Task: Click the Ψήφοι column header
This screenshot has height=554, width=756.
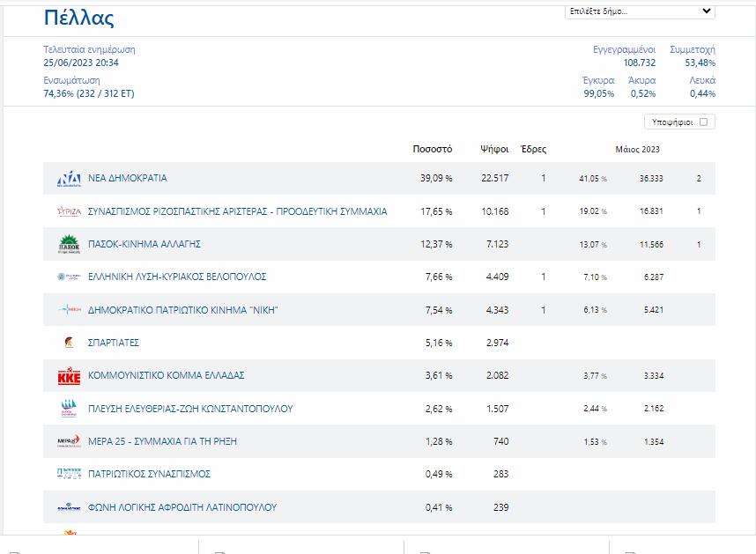Action: tap(494, 150)
